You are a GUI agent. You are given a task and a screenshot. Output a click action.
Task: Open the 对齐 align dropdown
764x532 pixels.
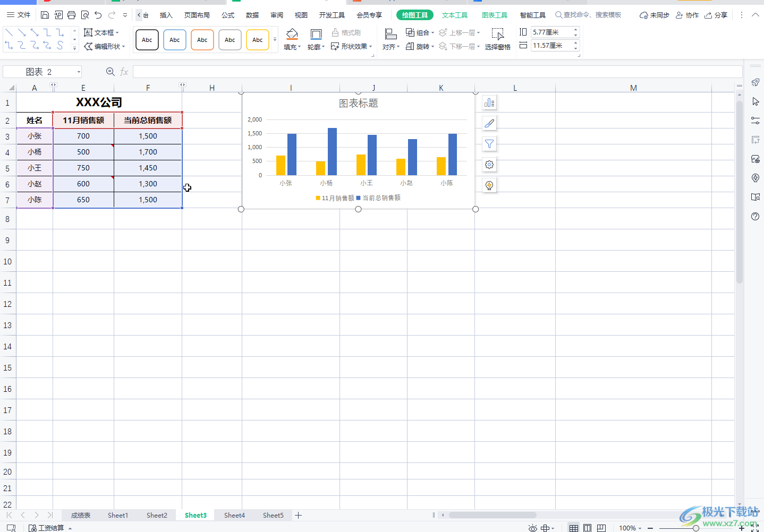[391, 40]
